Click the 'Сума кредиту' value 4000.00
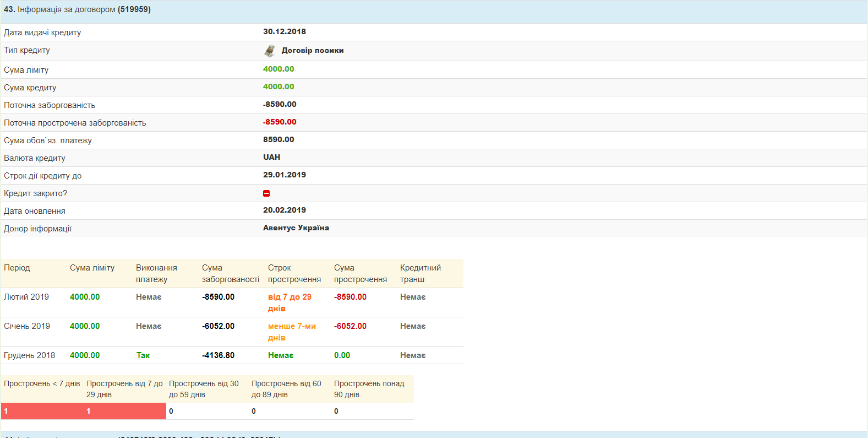This screenshot has height=438, width=868. [279, 87]
